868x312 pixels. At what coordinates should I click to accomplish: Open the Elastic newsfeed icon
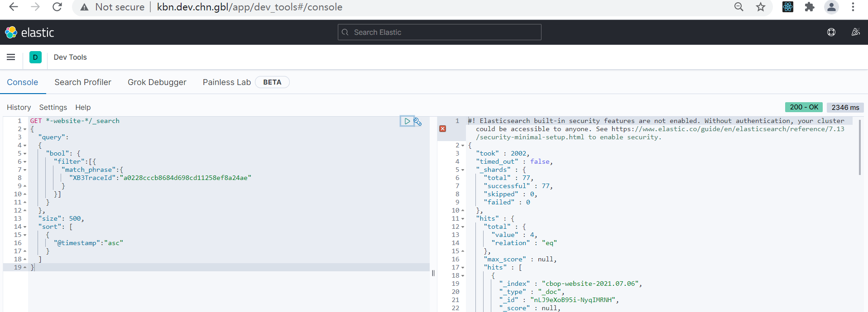click(x=855, y=32)
